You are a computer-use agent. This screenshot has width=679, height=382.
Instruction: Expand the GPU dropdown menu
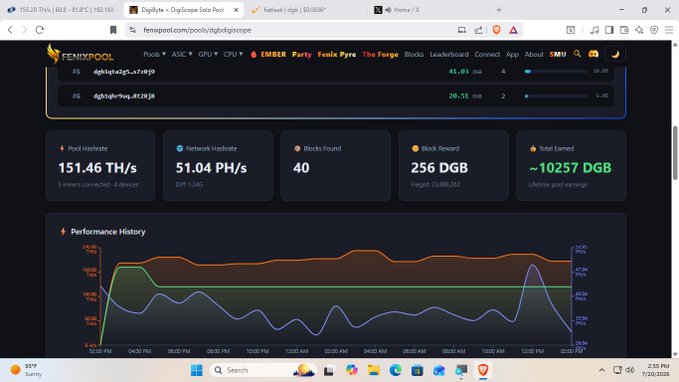pyautogui.click(x=208, y=54)
